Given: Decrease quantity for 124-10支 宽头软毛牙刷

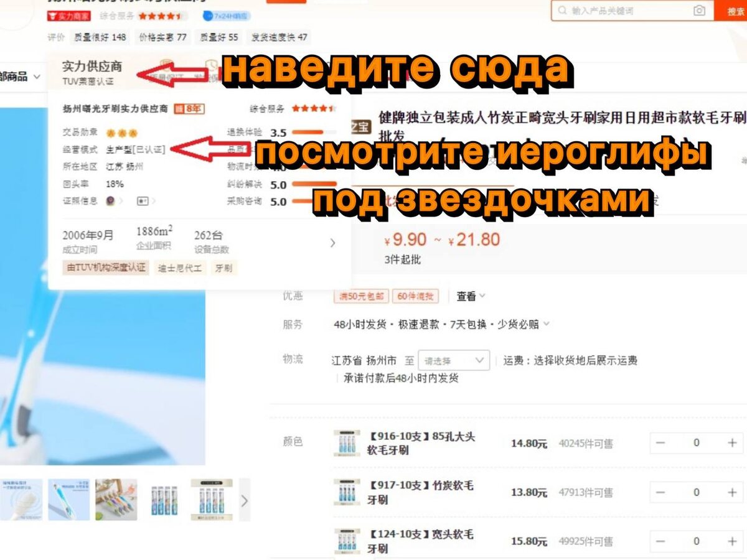Looking at the screenshot, I should pyautogui.click(x=661, y=541).
